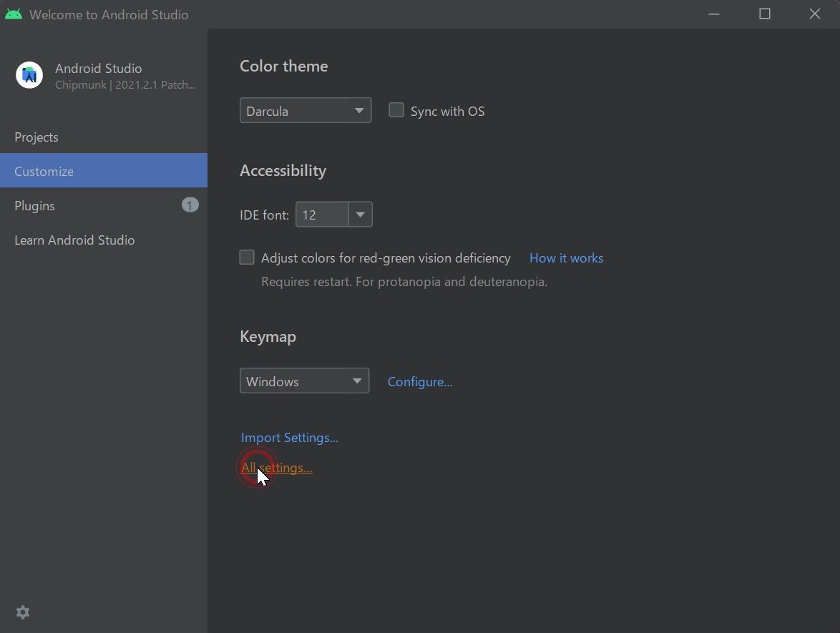This screenshot has height=633, width=840.
Task: Select the Customize tab
Action: pyautogui.click(x=44, y=171)
